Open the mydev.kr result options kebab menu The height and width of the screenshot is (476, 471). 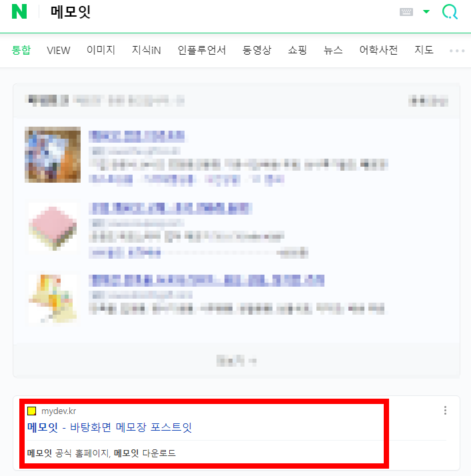[445, 411]
